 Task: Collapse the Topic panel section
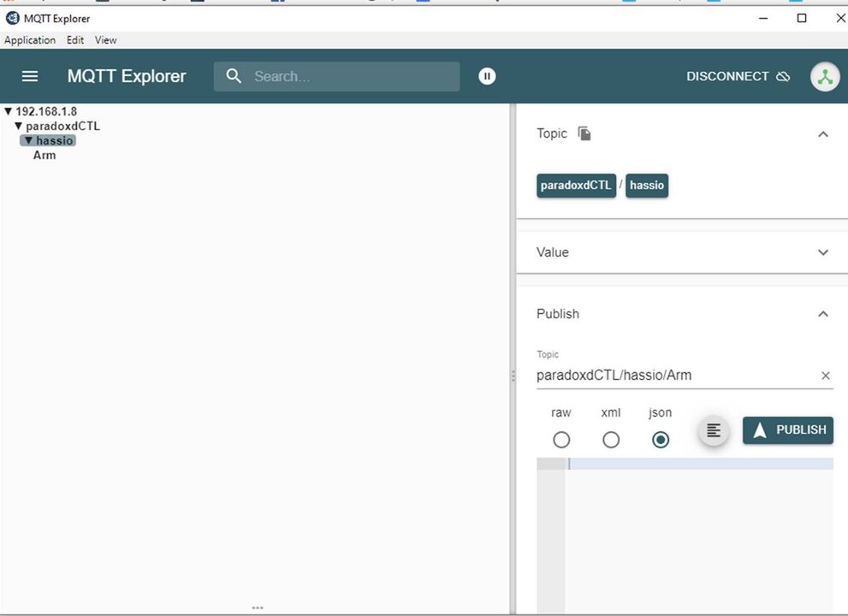point(822,134)
